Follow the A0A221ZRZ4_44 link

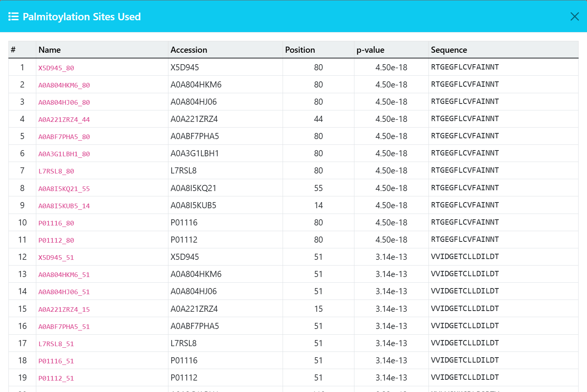pyautogui.click(x=64, y=120)
